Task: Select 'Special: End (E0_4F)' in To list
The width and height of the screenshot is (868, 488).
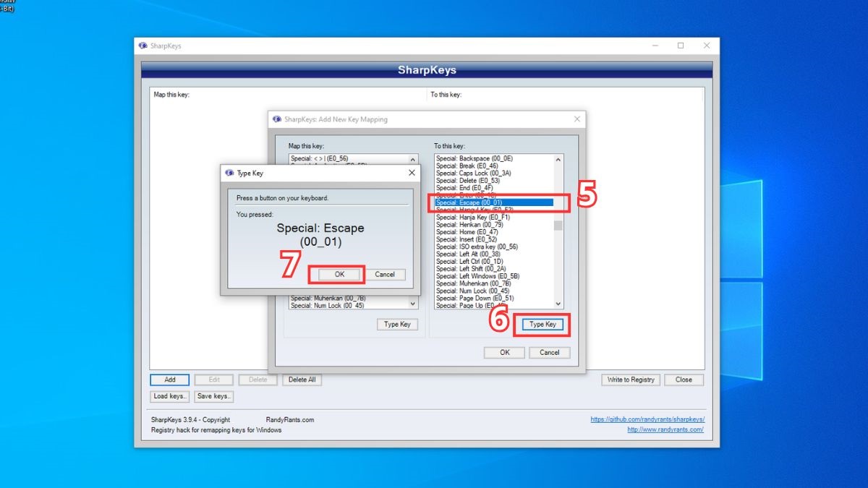Action: pyautogui.click(x=494, y=188)
